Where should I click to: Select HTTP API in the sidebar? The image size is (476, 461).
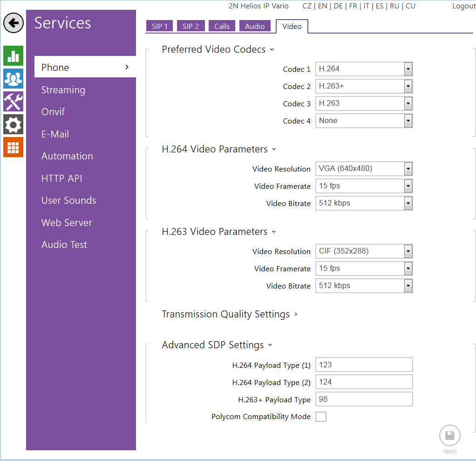point(61,178)
